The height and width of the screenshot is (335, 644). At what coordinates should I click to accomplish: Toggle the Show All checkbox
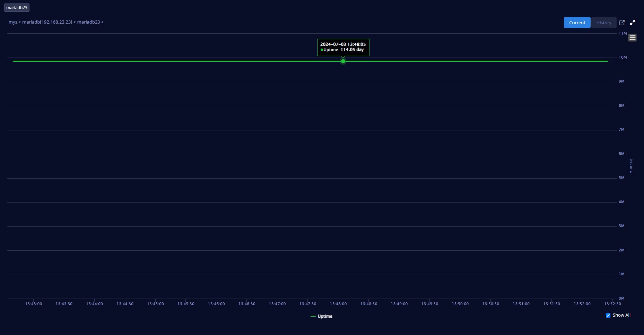click(x=608, y=315)
